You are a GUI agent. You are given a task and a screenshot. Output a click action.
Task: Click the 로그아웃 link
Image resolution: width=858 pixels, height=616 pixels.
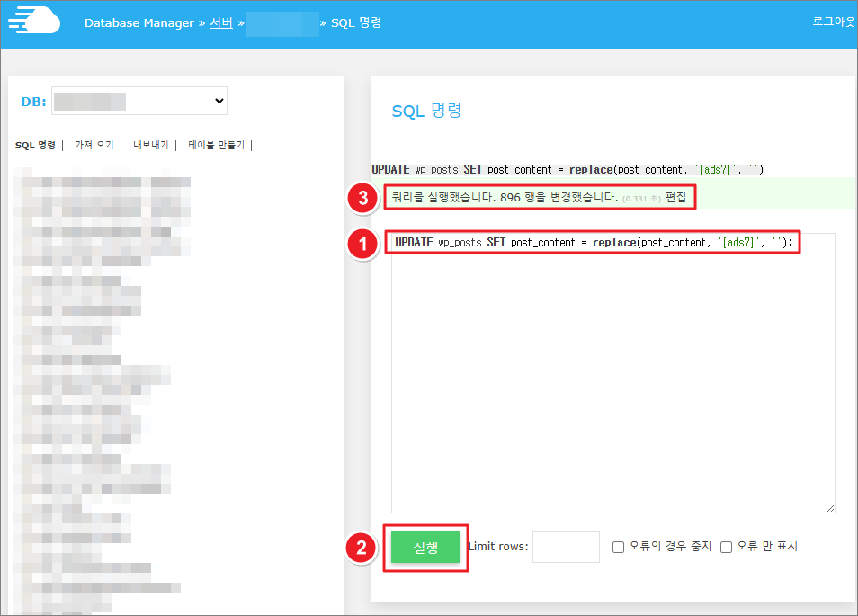pos(833,22)
